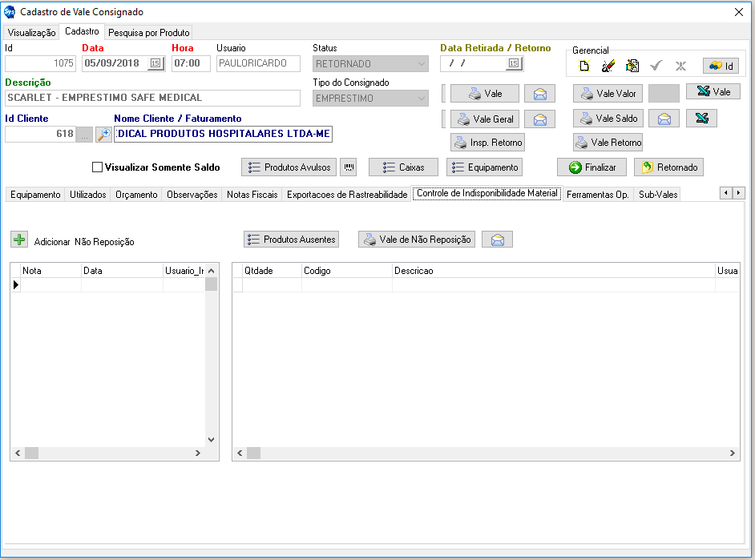
Task: Open the Data Retirada / Retorno calendar dropdown
Action: point(515,63)
